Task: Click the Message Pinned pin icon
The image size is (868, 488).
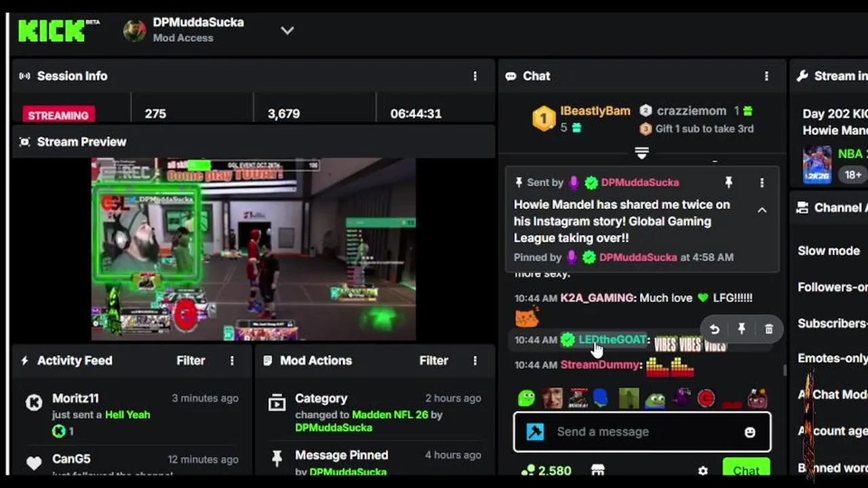Action: (277, 460)
